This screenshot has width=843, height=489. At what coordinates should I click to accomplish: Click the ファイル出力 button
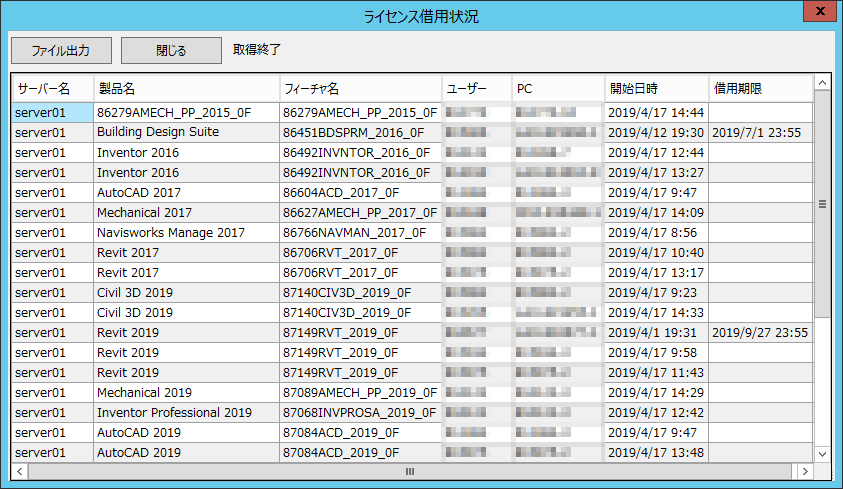point(60,50)
